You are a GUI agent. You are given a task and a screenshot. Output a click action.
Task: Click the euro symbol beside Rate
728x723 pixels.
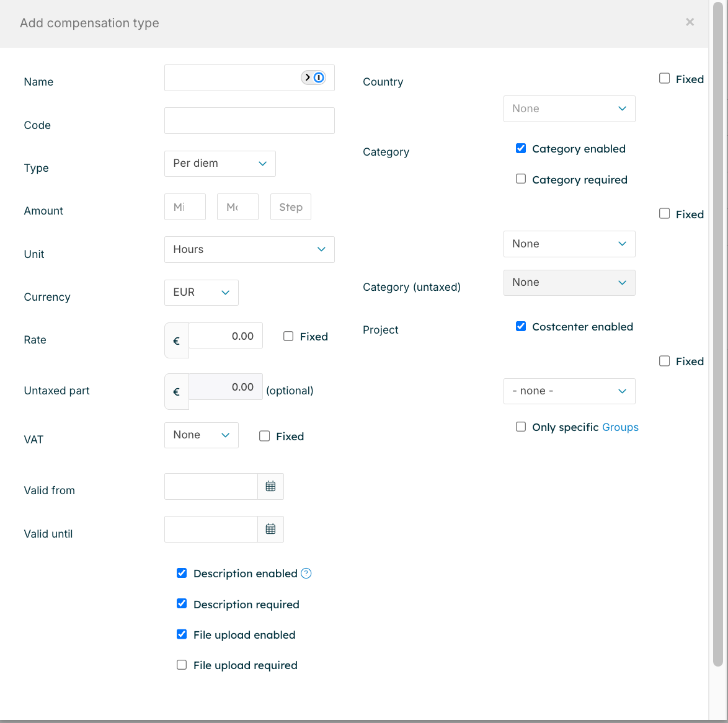point(177,340)
